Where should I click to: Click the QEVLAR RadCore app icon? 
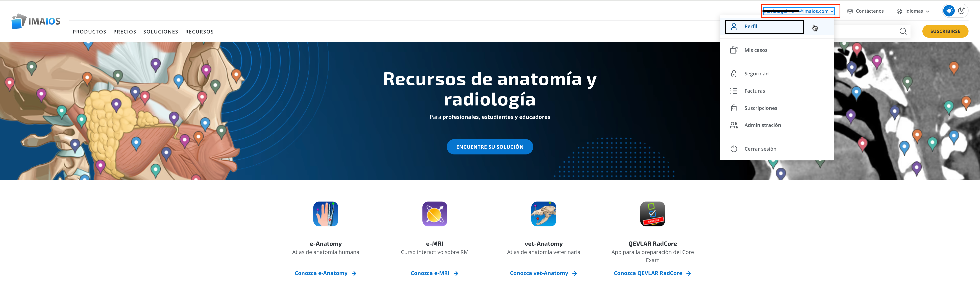pyautogui.click(x=653, y=214)
